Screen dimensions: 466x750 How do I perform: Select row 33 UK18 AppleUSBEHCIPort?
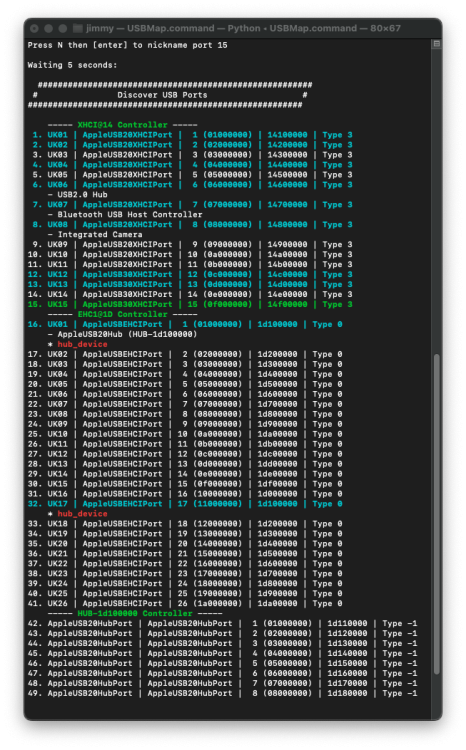pyautogui.click(x=185, y=524)
